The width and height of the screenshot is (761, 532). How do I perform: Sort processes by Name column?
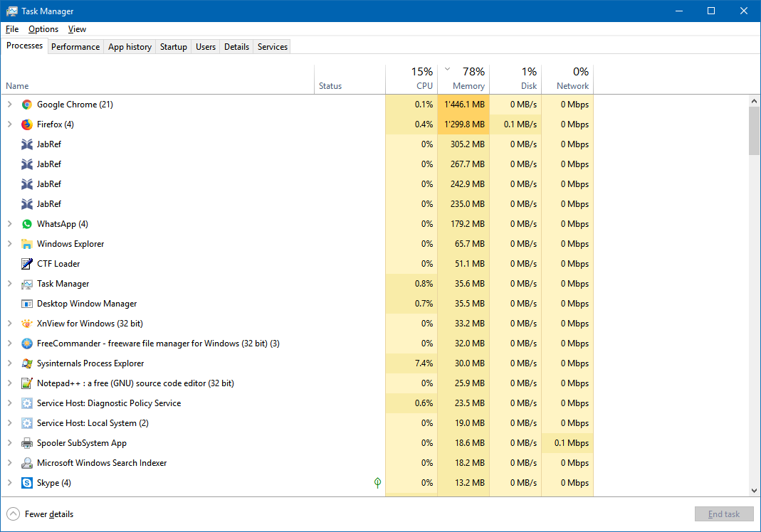click(158, 79)
